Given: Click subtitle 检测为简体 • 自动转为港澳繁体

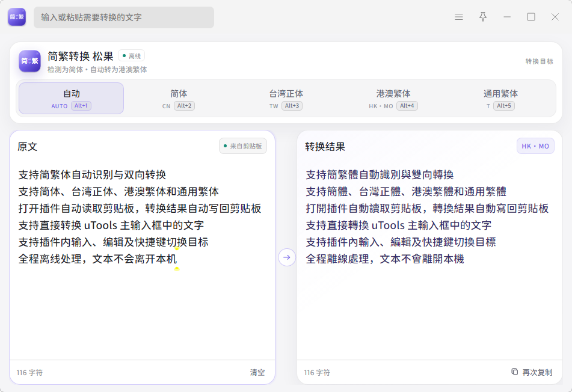Looking at the screenshot, I should [97, 70].
